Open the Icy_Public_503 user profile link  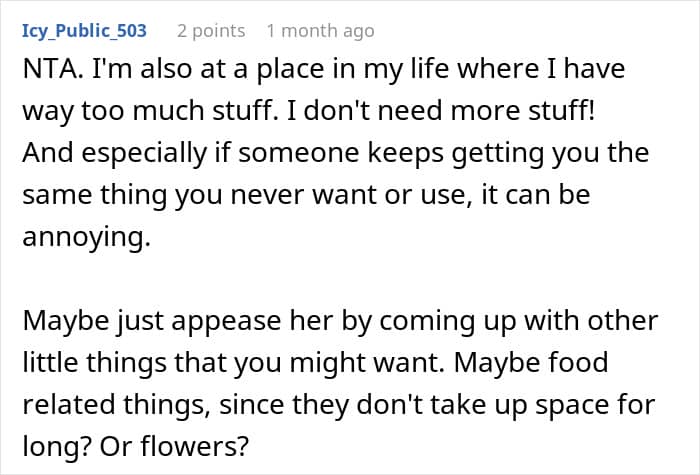pos(84,31)
